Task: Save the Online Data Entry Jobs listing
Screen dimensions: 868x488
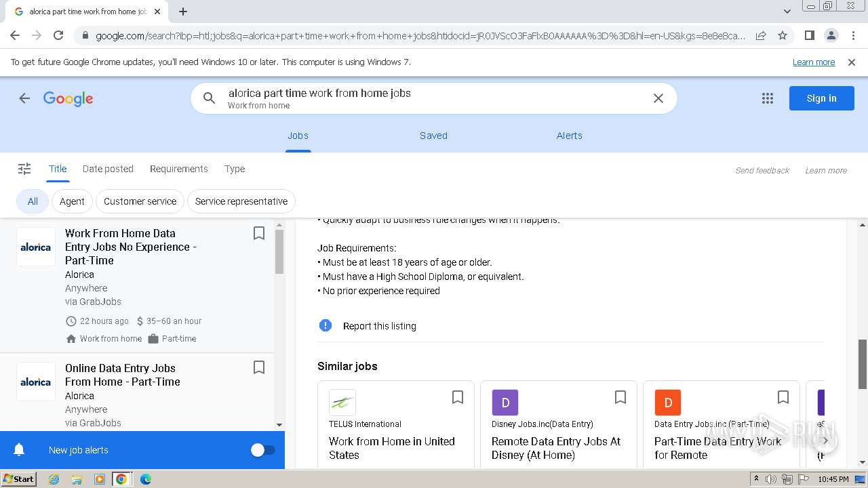Action: coord(258,367)
